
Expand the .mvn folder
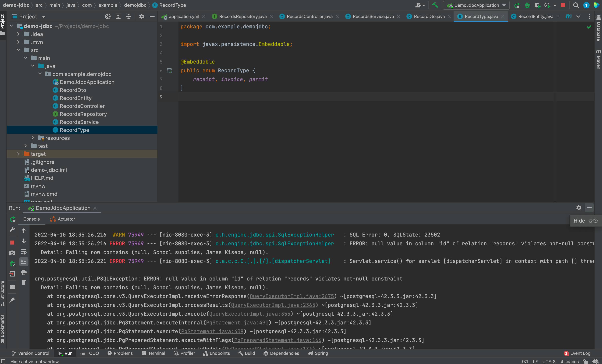pos(18,42)
